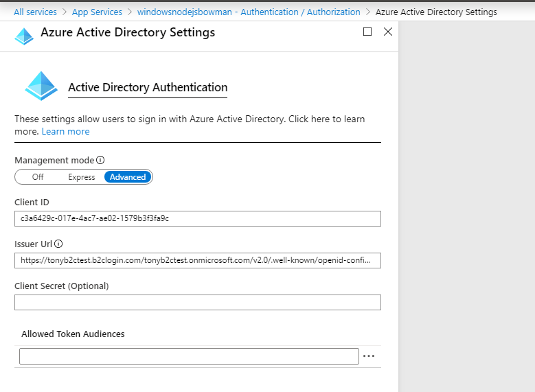Click the Azure Active Directory Settings breadcrumb text
The width and height of the screenshot is (535, 392).
click(x=436, y=12)
